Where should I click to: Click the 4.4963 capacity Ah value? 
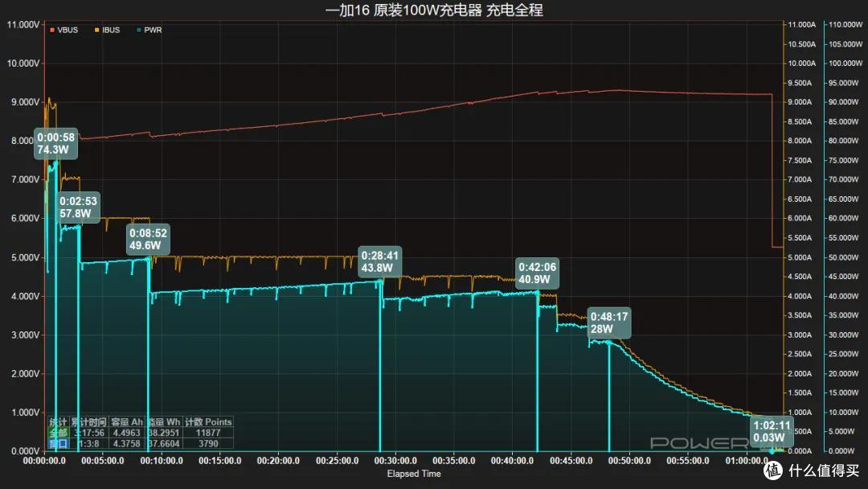pos(127,433)
